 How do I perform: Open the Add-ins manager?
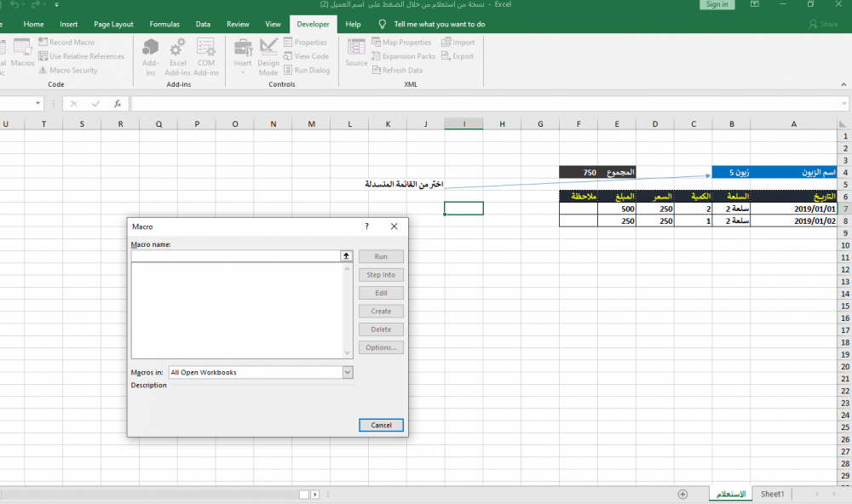[x=151, y=57]
